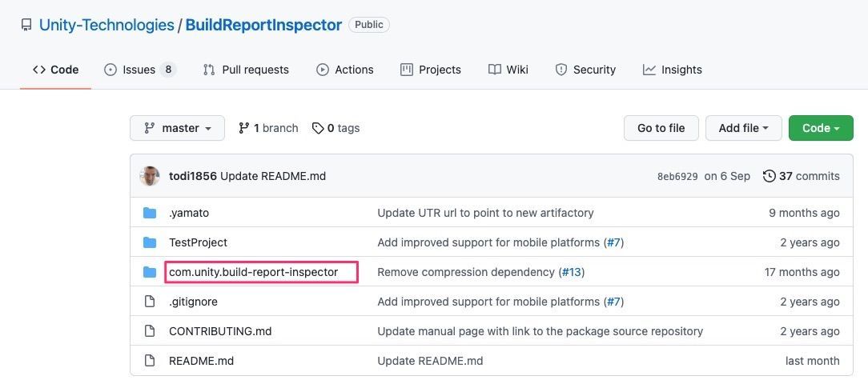The image size is (868, 384).
Task: Expand the master branch dropdown
Action: (177, 128)
